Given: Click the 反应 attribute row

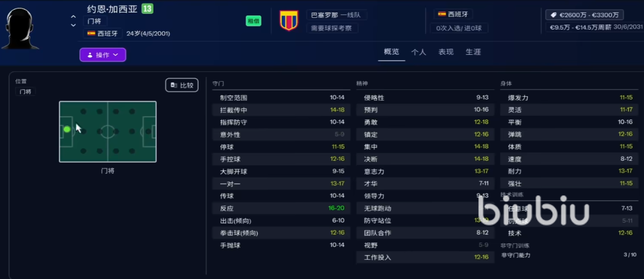Looking at the screenshot, I should coord(282,208).
